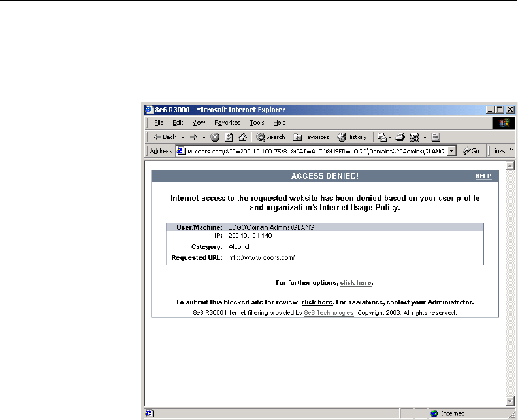Click the Print toolbar icon

pyautogui.click(x=400, y=137)
